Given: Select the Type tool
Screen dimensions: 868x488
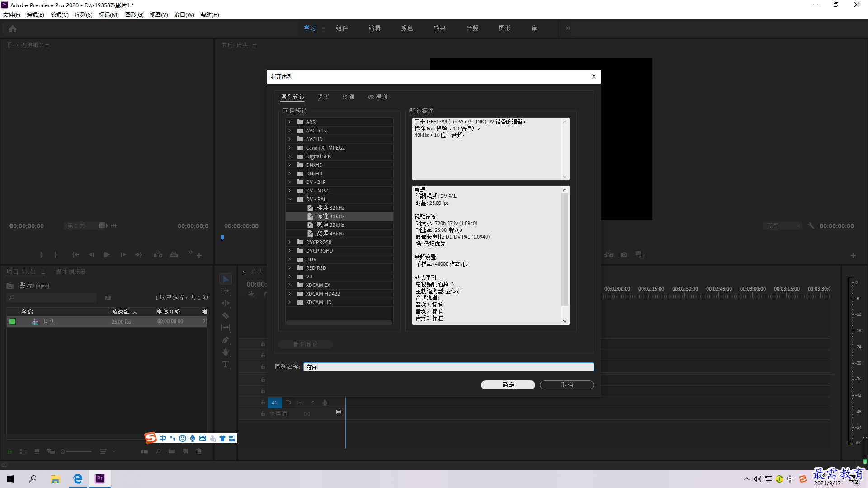Looking at the screenshot, I should pyautogui.click(x=226, y=364).
